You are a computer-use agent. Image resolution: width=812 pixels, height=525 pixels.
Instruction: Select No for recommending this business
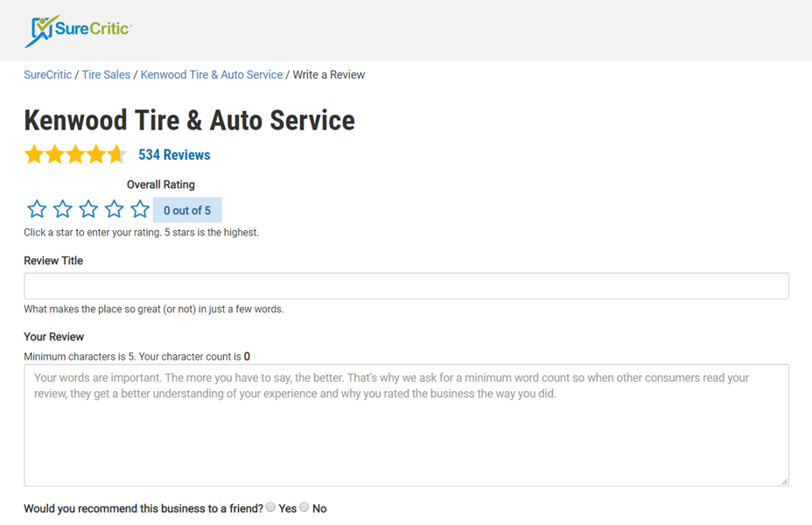(304, 507)
